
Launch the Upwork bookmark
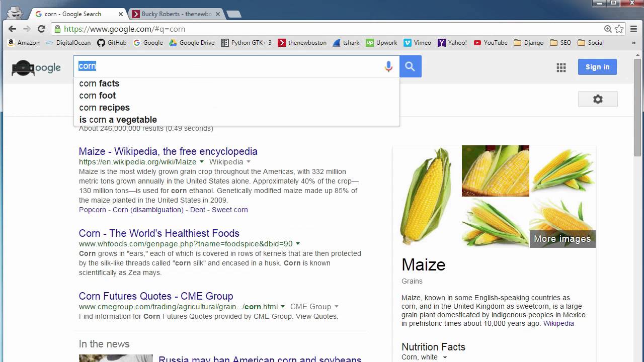[381, 43]
